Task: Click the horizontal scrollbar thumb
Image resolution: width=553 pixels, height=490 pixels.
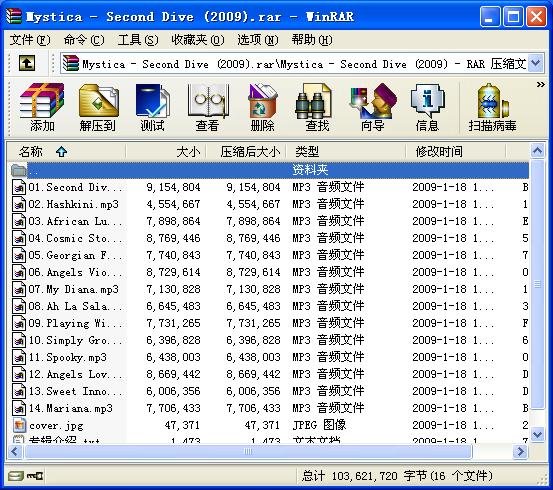Action: [248, 452]
